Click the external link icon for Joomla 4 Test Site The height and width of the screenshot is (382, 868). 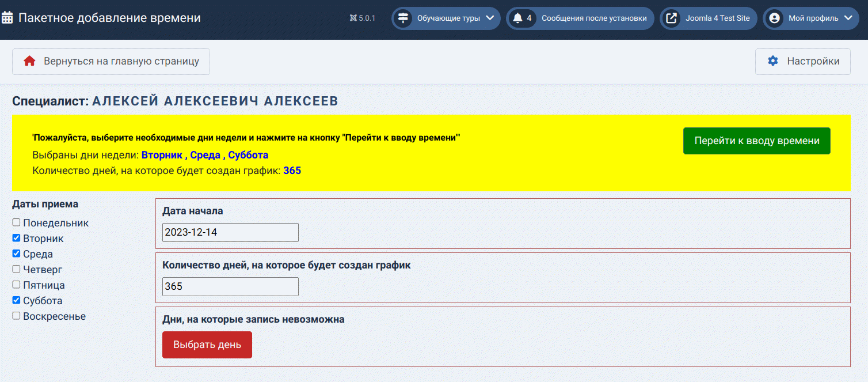click(671, 18)
